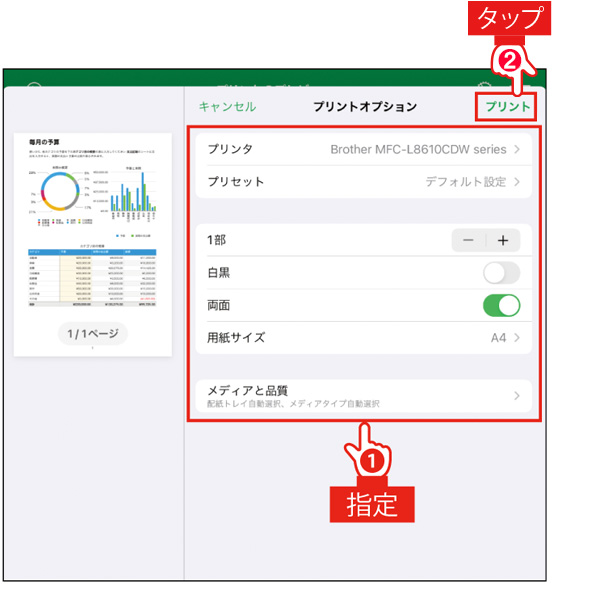Viewport: 600px width, 590px height.
Task: Expand the プリセット デフォルト設定 chevron
Action: click(x=517, y=182)
